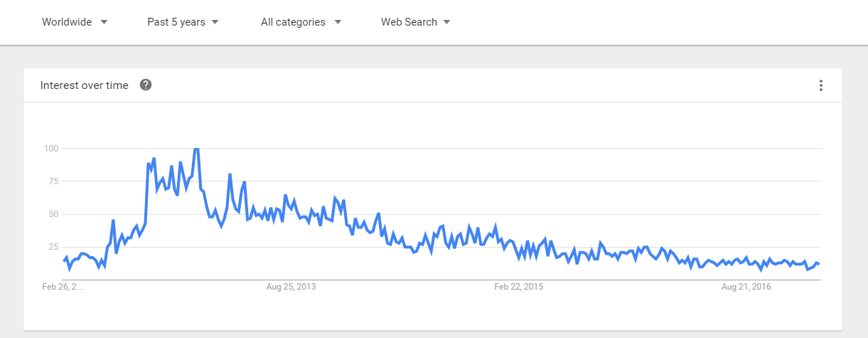The width and height of the screenshot is (868, 338).
Task: Click the leftmost start of the blue line
Action: [64, 260]
